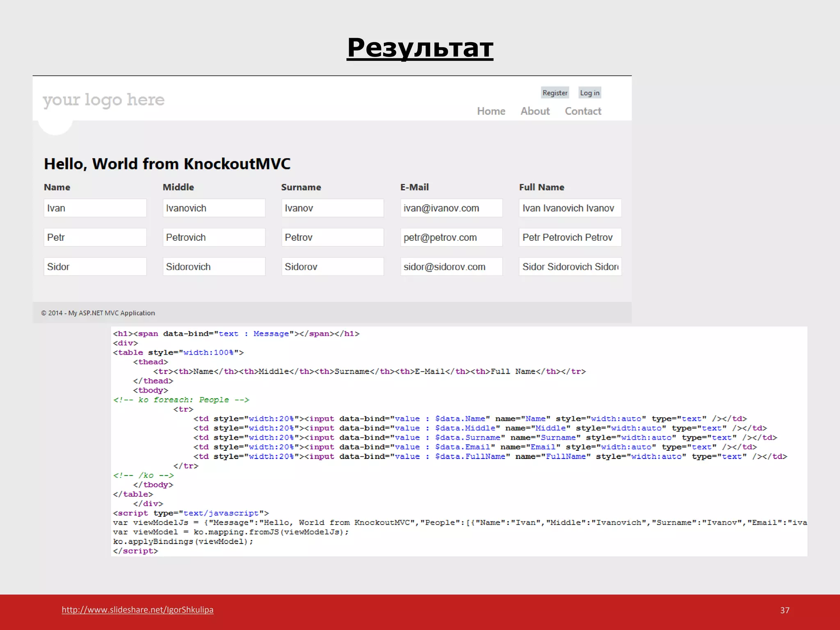840x630 pixels.
Task: Click the 'your logo here' text
Action: coord(103,100)
